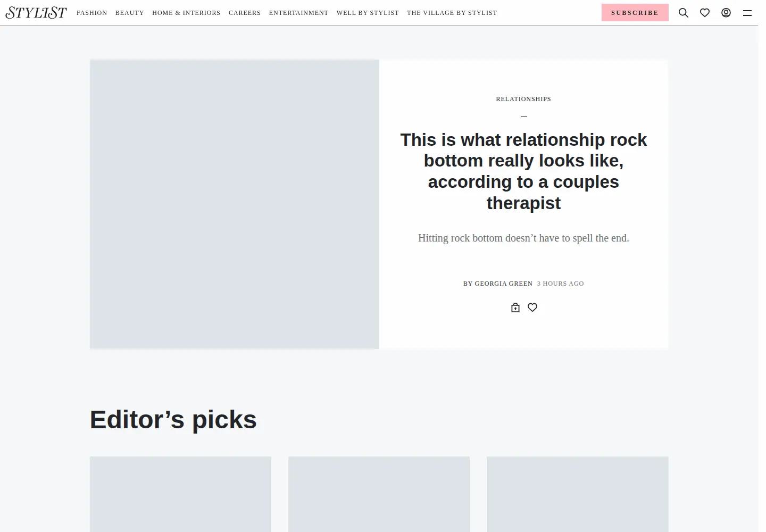Open first Editor's picks thumbnail
This screenshot has width=766, height=532.
click(180, 494)
